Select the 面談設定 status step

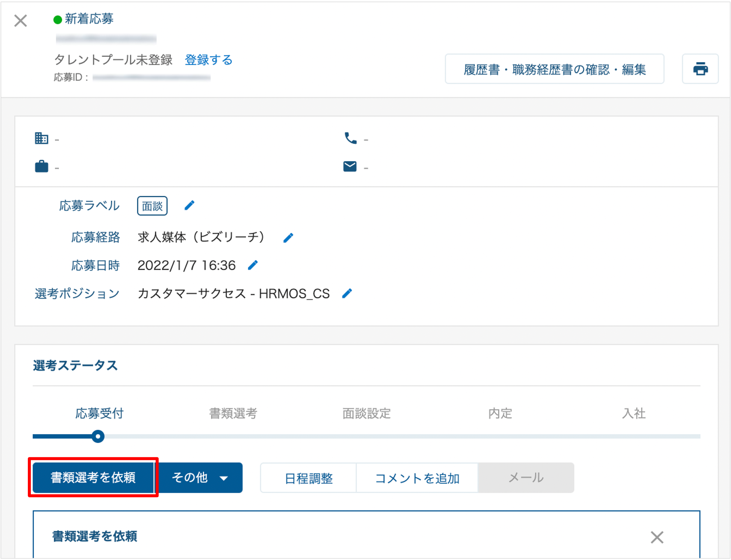366,413
